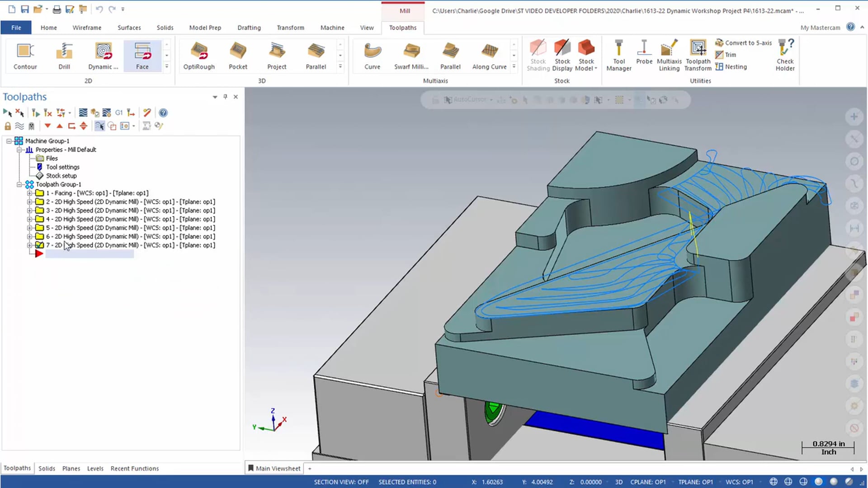
Task: Open the Toolpaths ribbon tab
Action: coord(402,28)
